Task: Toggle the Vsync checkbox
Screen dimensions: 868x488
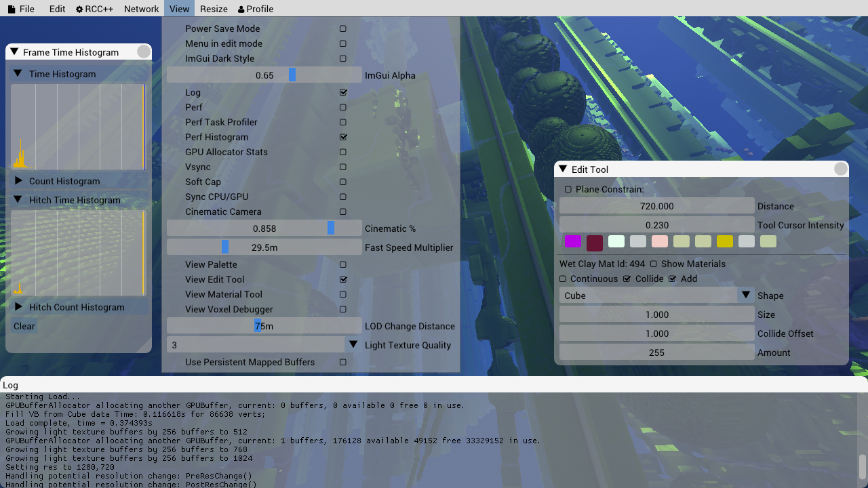Action: click(343, 167)
